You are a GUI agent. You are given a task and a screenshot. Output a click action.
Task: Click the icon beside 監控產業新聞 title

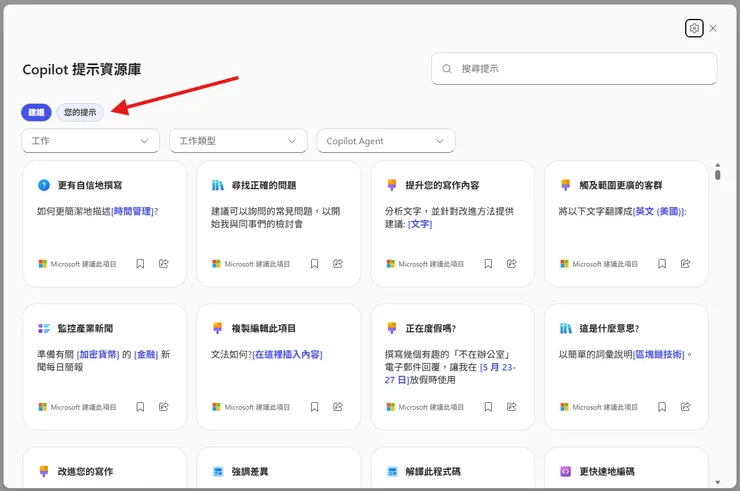point(43,328)
